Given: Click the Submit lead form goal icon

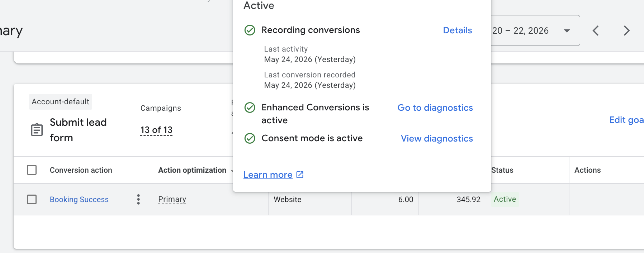Looking at the screenshot, I should point(37,130).
